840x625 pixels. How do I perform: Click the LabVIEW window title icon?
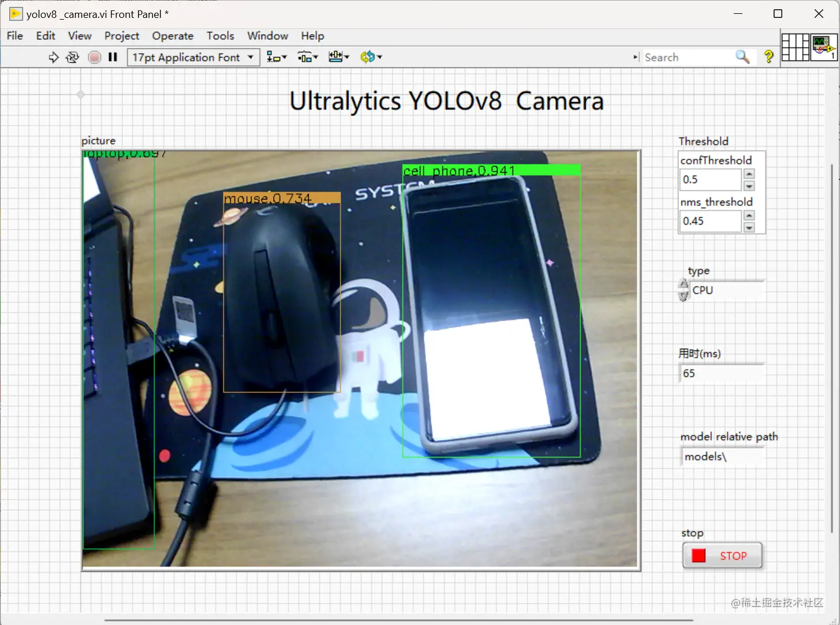[16, 14]
